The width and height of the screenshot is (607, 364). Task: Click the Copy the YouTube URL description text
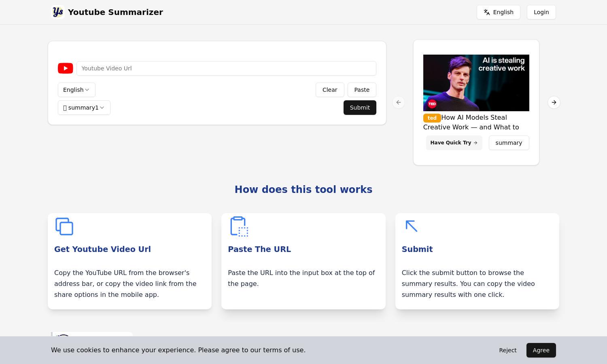[x=125, y=284]
